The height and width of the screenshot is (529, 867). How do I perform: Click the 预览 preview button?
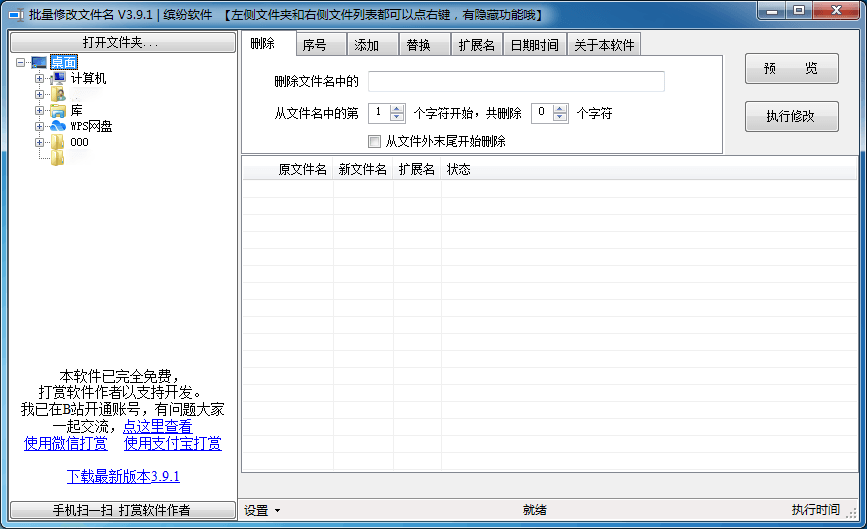[x=791, y=69]
